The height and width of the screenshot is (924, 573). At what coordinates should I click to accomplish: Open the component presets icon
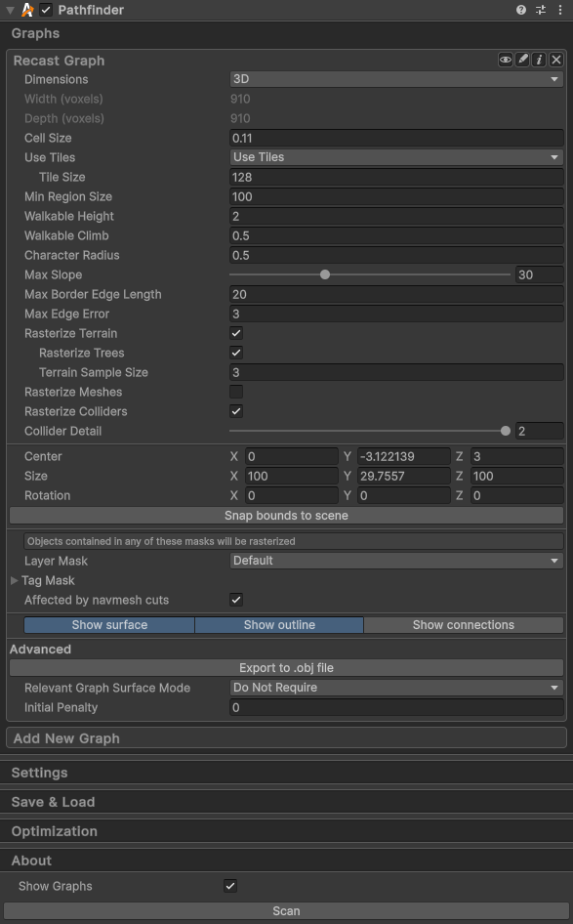(x=541, y=10)
